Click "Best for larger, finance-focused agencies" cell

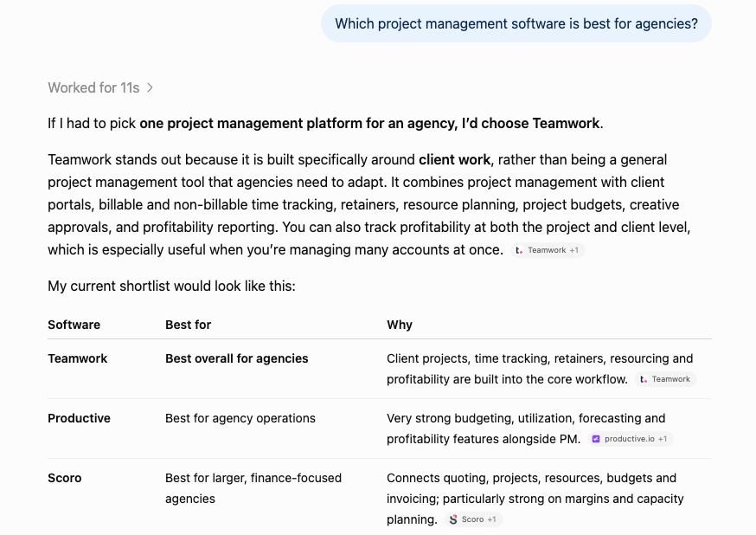253,488
